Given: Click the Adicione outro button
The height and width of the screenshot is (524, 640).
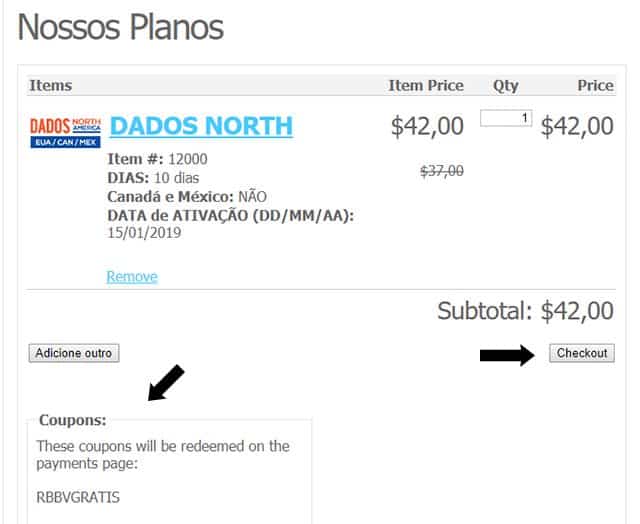Looking at the screenshot, I should click(x=74, y=353).
